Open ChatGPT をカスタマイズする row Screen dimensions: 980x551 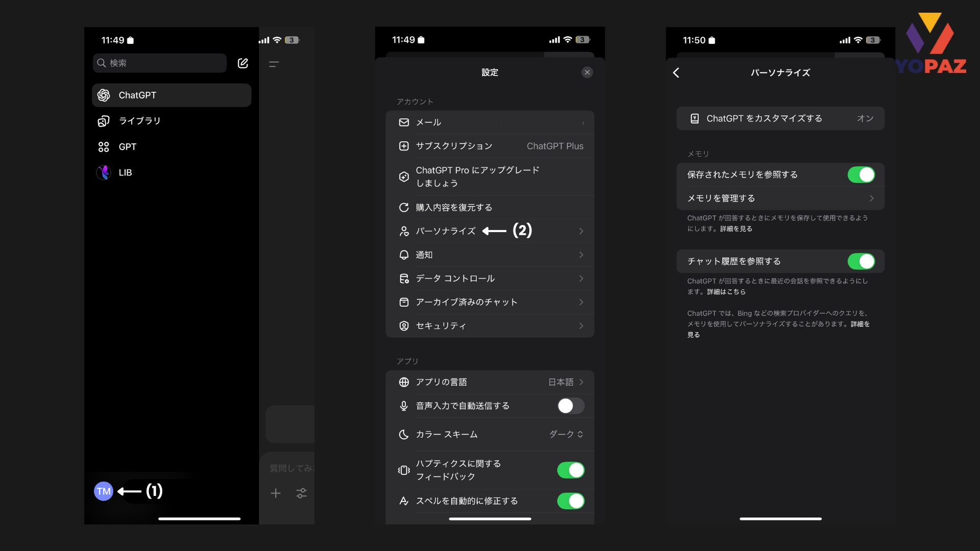pyautogui.click(x=780, y=118)
